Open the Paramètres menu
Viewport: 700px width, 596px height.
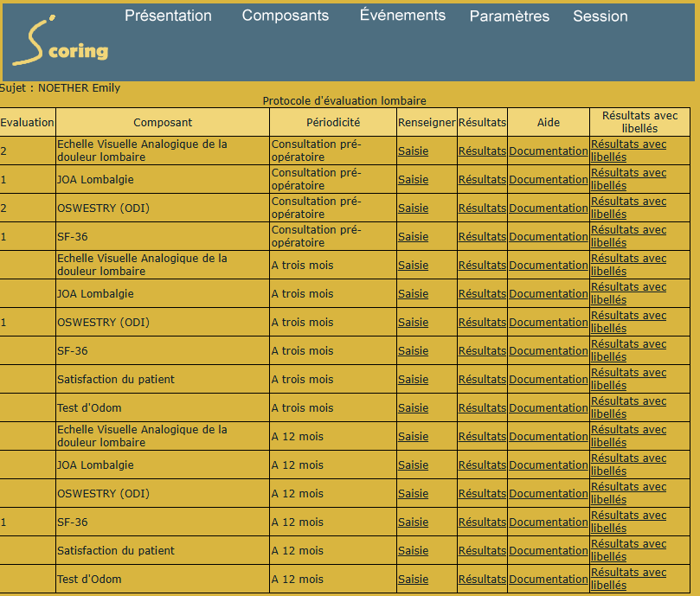509,16
